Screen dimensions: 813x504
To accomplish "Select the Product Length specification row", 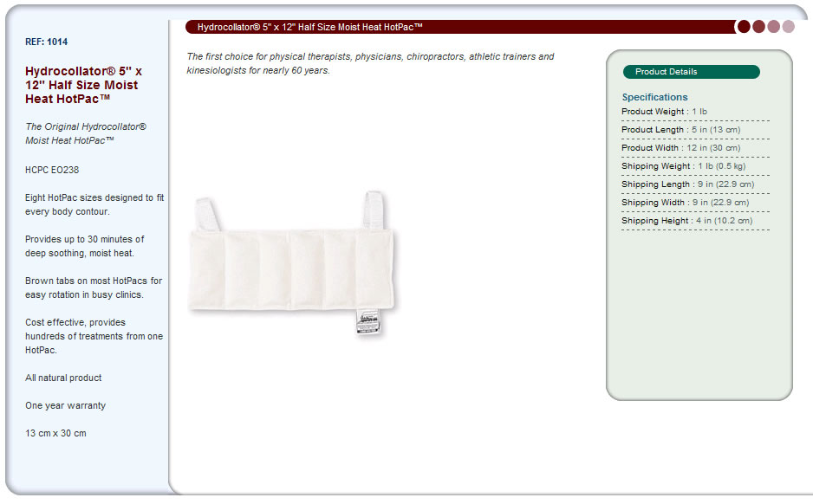I will (x=695, y=130).
